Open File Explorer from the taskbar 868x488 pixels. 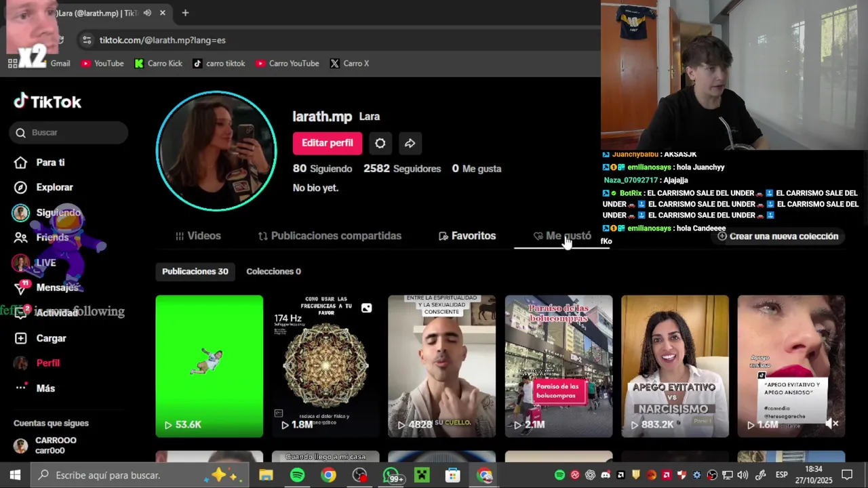[x=266, y=475]
